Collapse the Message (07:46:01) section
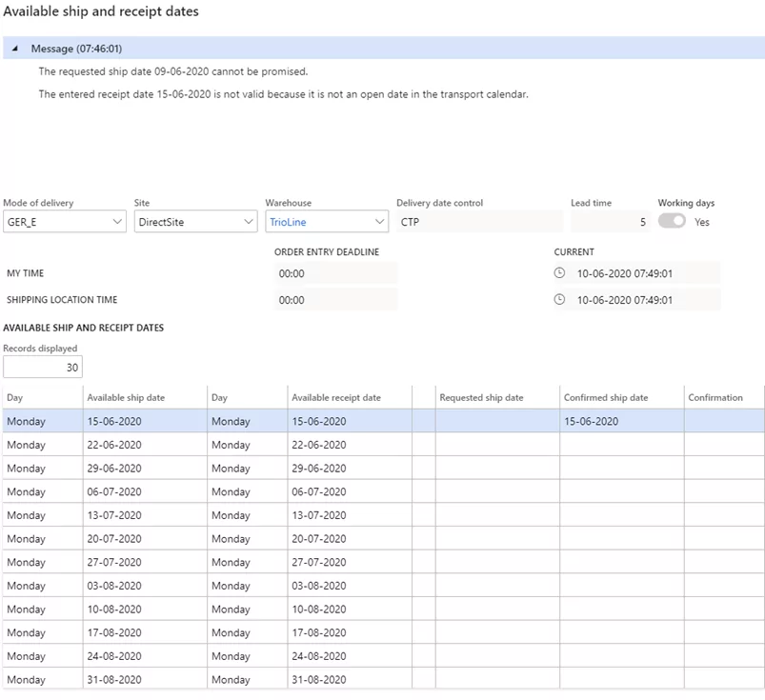 click(x=15, y=49)
